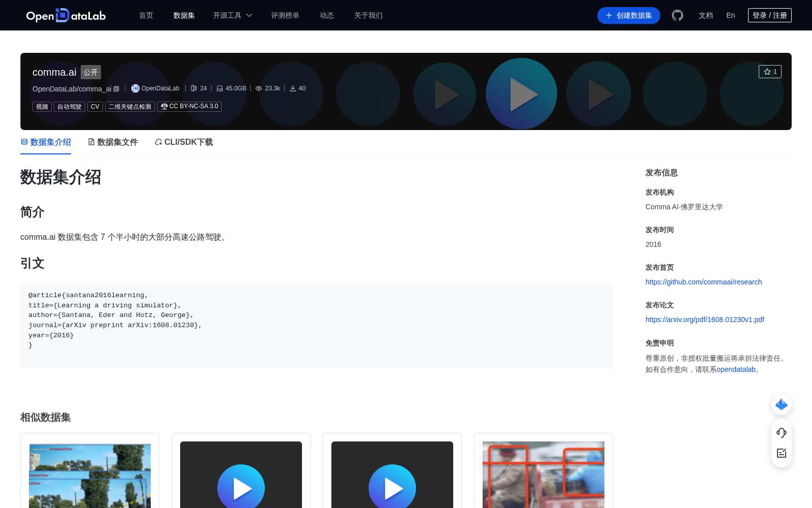Click the 公开 badge
Viewport: 812px width, 508px height.
[x=91, y=72]
